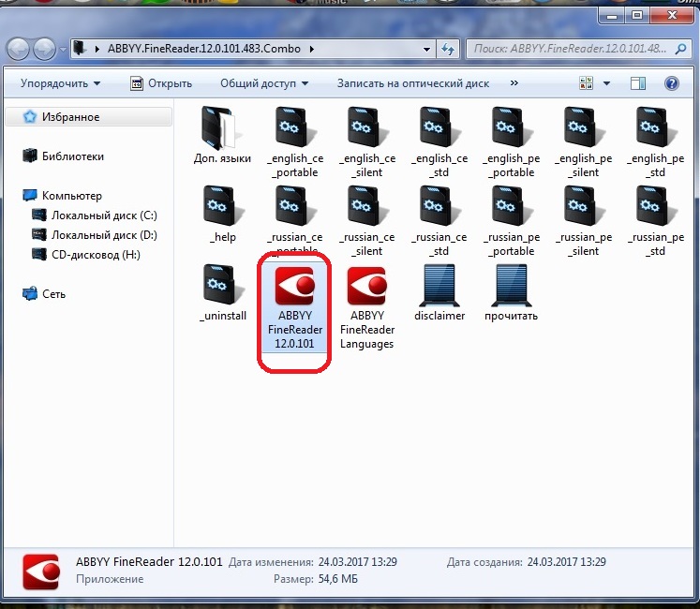Select the _russian_pe_silent file
The width and height of the screenshot is (700, 609).
(x=584, y=220)
